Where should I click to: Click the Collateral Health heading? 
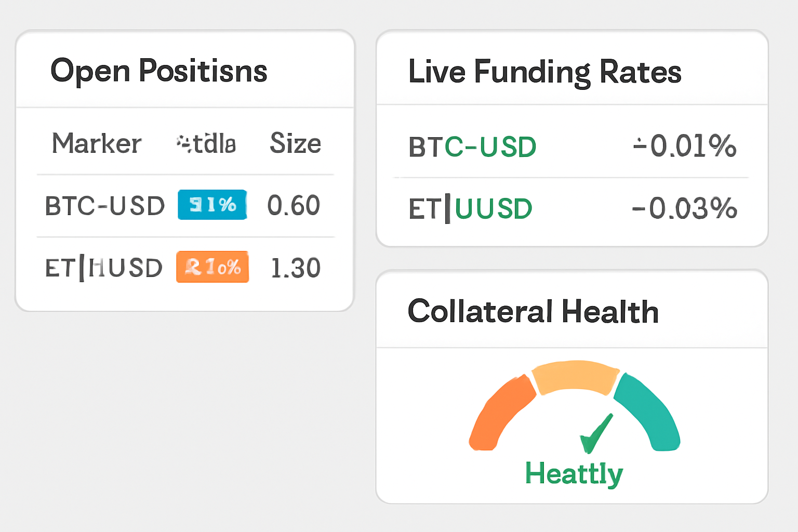(533, 312)
